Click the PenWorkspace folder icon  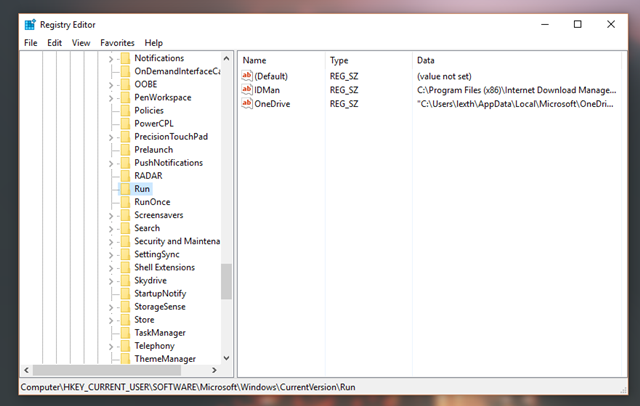(x=125, y=97)
